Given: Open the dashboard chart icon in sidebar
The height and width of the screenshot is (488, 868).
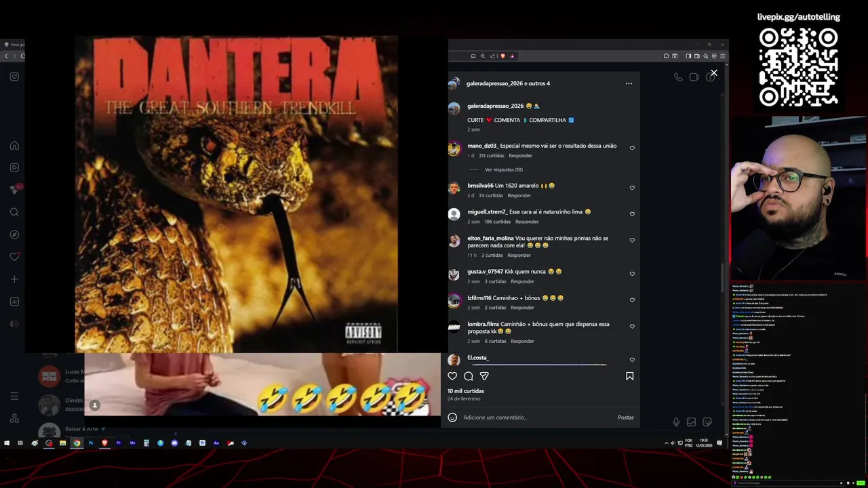Looking at the screenshot, I should (14, 302).
